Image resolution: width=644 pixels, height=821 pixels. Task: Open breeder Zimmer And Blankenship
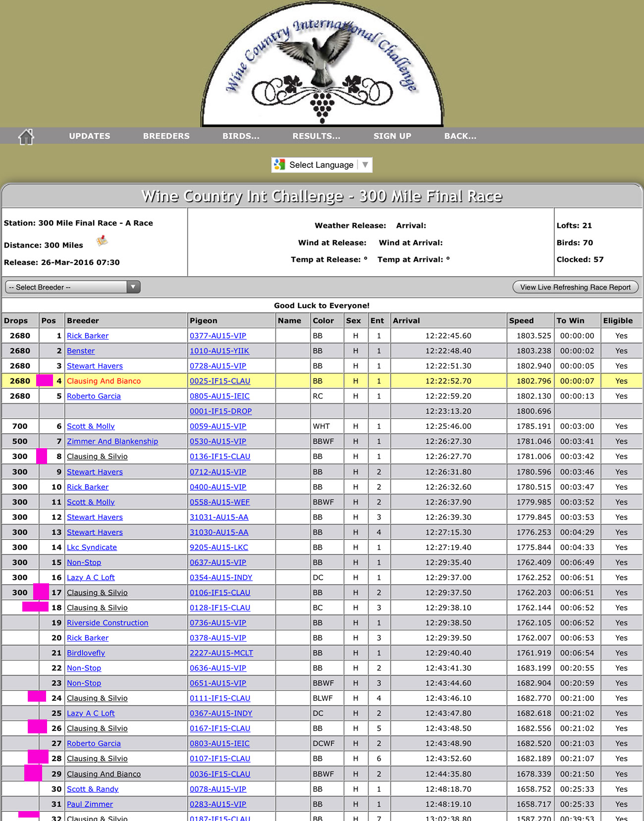click(112, 441)
